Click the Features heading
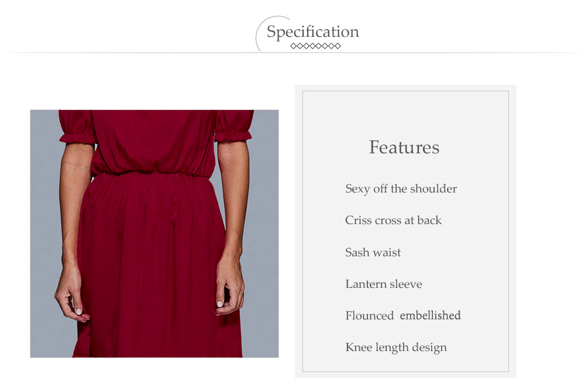 (404, 147)
